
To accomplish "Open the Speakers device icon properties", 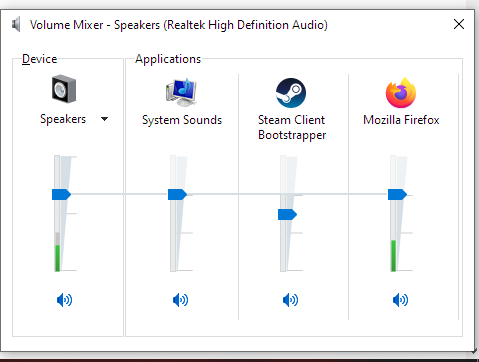I will (x=64, y=89).
